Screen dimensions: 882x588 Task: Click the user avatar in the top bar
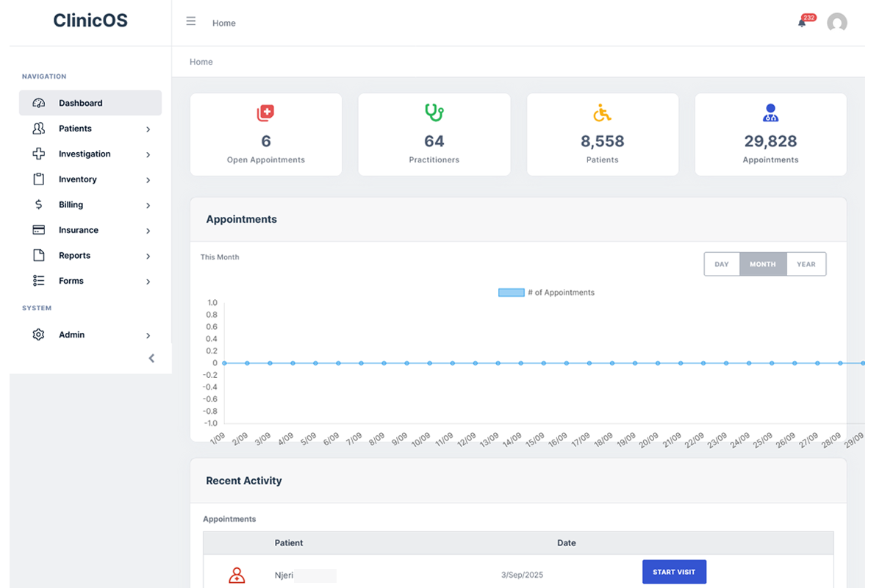[836, 23]
